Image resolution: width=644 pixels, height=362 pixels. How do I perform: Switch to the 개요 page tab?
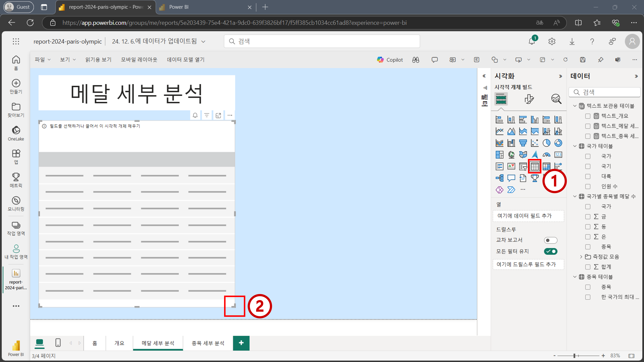coord(119,343)
